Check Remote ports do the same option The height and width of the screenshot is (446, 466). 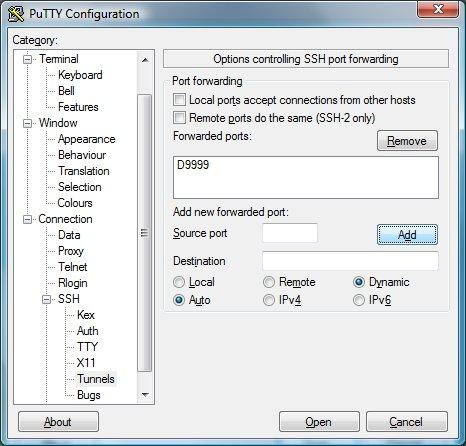pyautogui.click(x=179, y=118)
